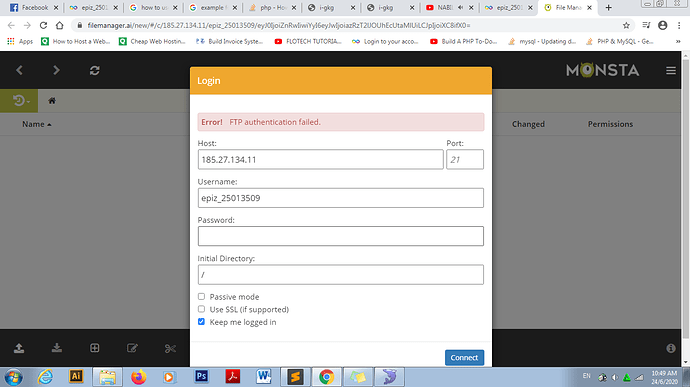The width and height of the screenshot is (690, 387).
Task: Select the download icon in bottom toolbar
Action: (x=57, y=348)
